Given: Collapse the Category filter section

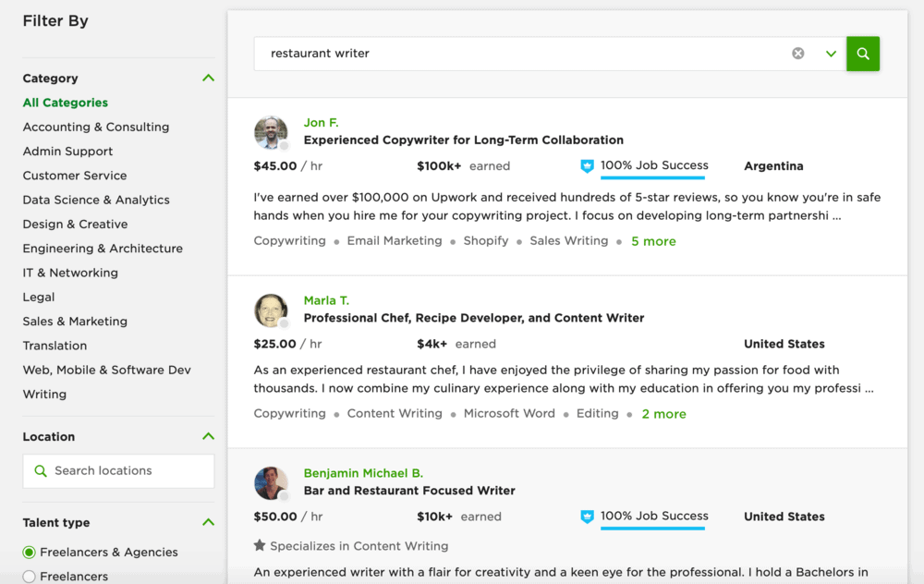Looking at the screenshot, I should click(210, 78).
